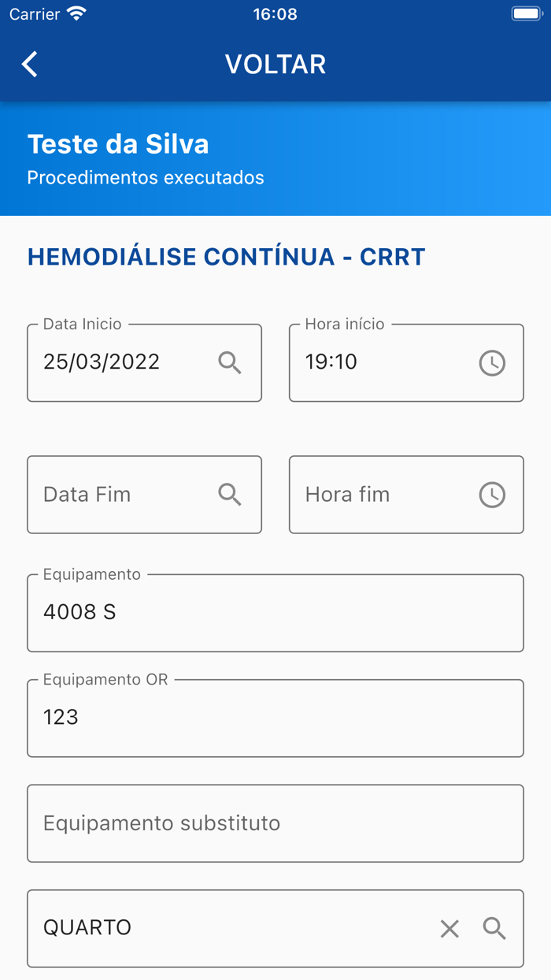Open the clock picker for Hora início
This screenshot has height=980, width=551.
(492, 362)
